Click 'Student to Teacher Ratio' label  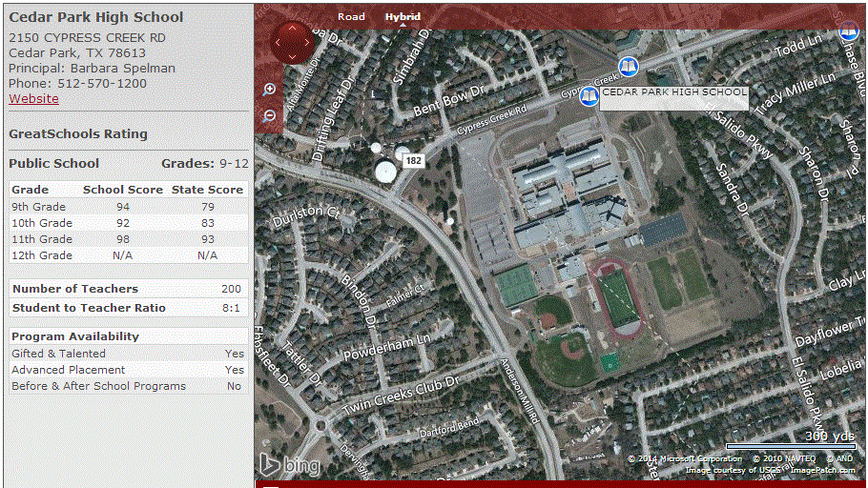pyautogui.click(x=89, y=308)
